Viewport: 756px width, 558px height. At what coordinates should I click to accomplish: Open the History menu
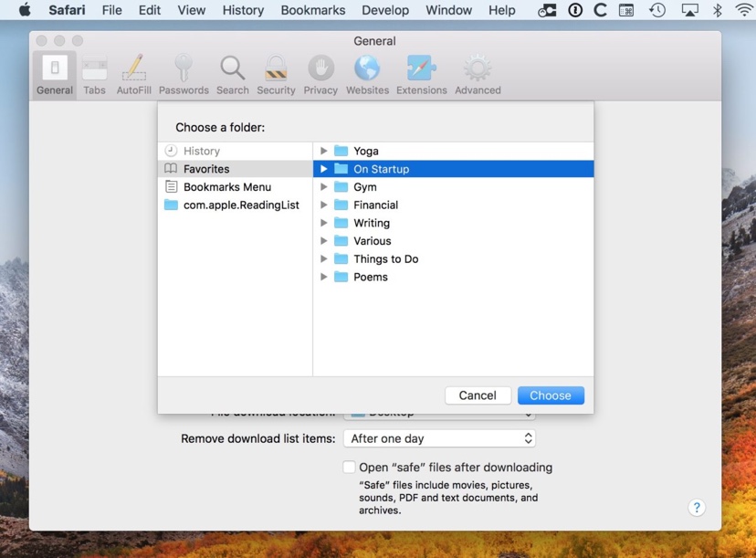click(243, 10)
